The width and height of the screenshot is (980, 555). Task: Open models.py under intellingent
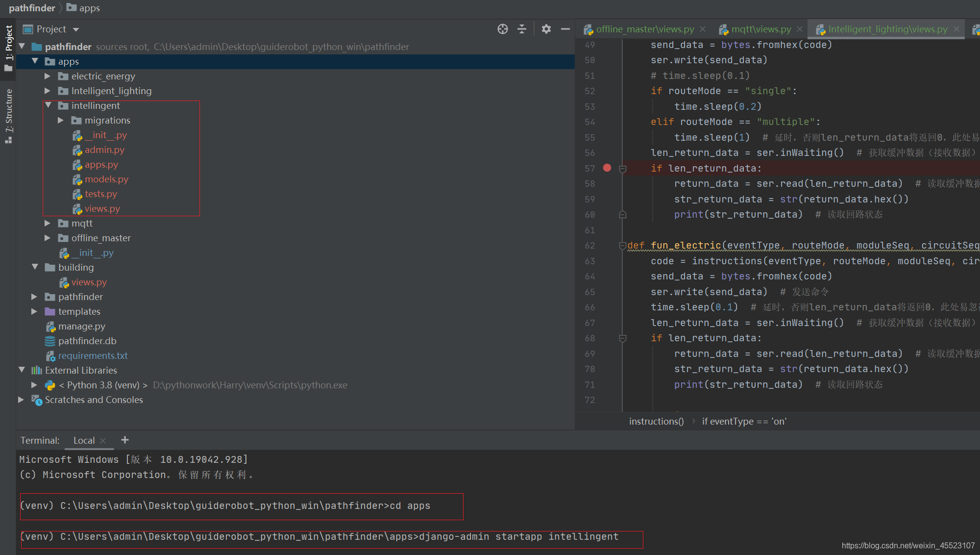pyautogui.click(x=106, y=179)
